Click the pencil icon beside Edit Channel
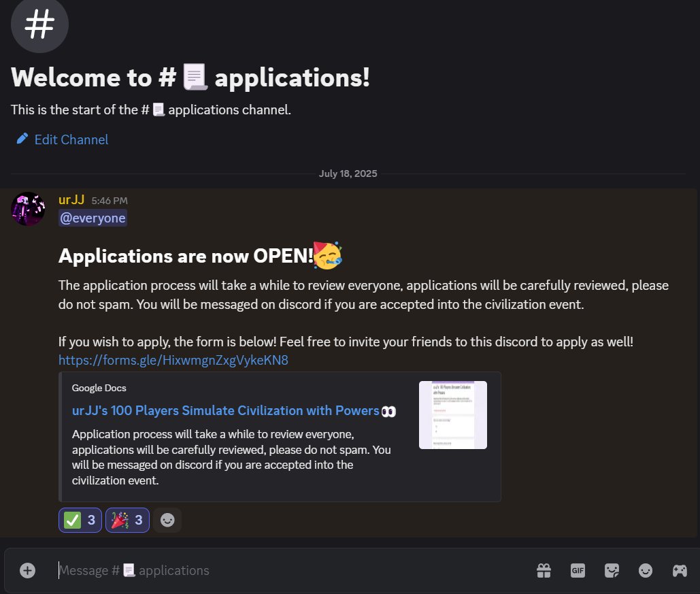Image resolution: width=700 pixels, height=594 pixels. click(22, 138)
